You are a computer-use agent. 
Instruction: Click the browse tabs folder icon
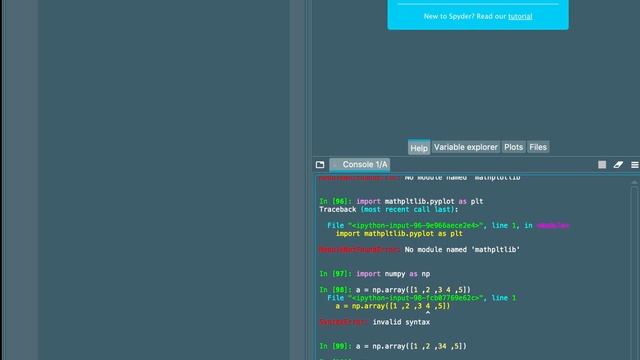pyautogui.click(x=320, y=164)
